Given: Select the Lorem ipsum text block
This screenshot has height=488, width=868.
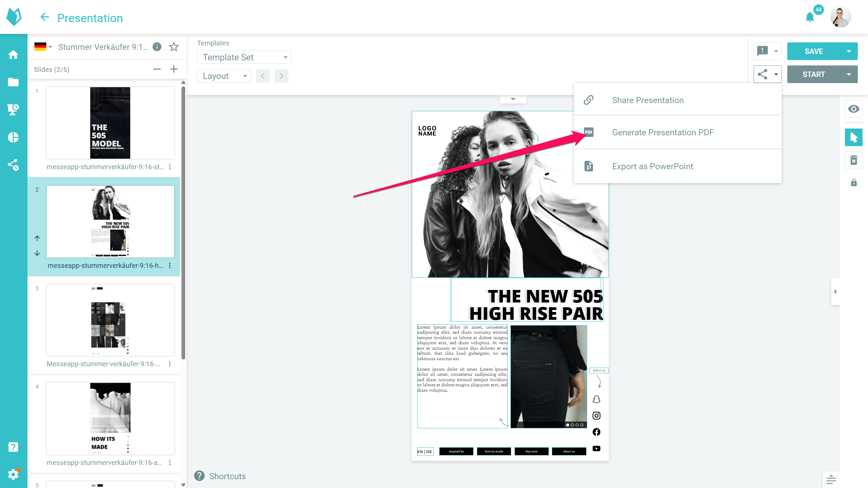Looking at the screenshot, I should [x=462, y=376].
